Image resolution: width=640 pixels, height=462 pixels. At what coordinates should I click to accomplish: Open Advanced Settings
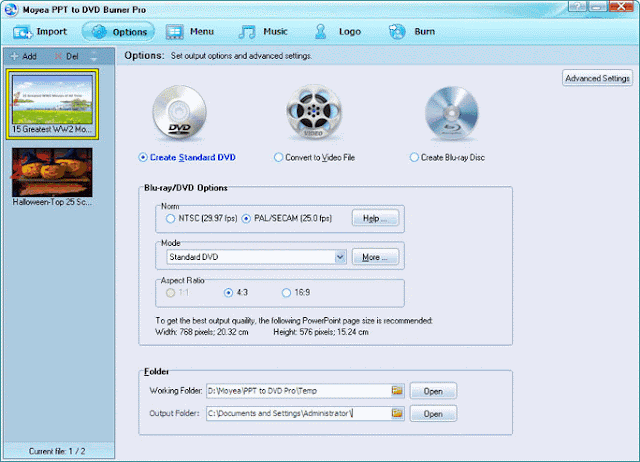point(598,78)
